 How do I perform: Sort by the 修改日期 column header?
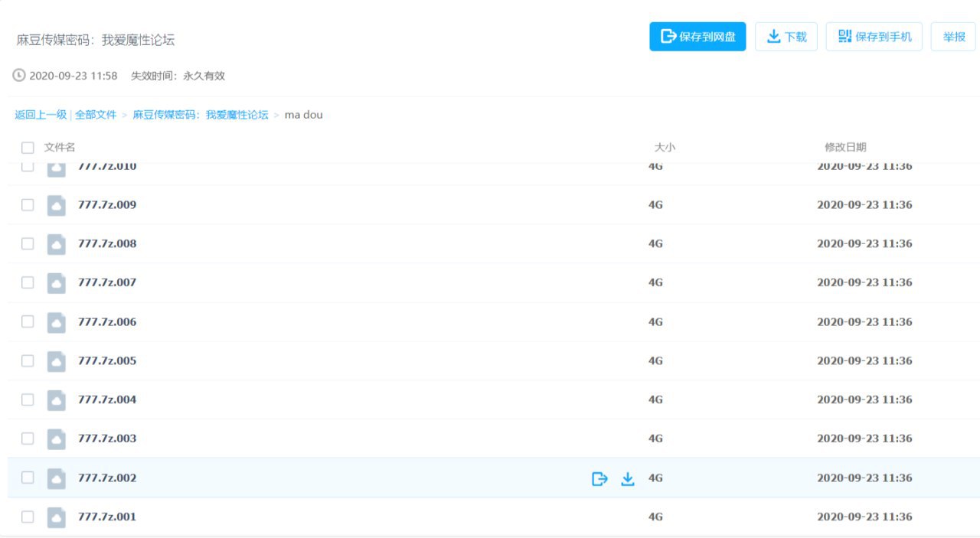[x=845, y=147]
